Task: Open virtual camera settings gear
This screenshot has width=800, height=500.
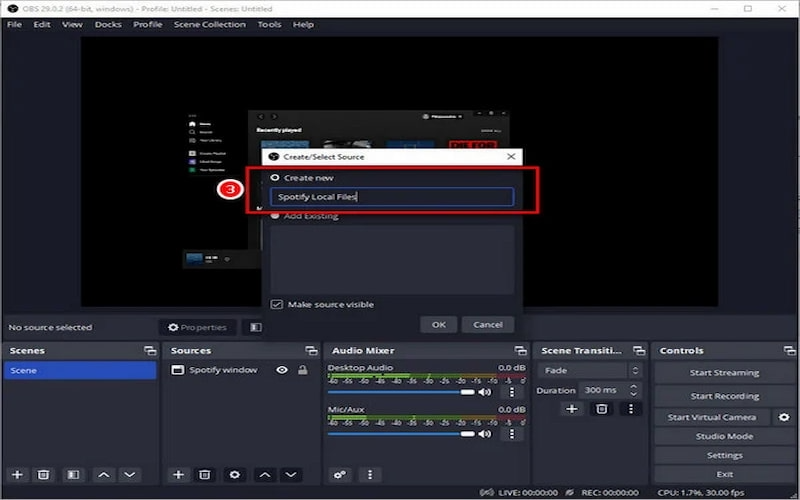Action: [784, 416]
